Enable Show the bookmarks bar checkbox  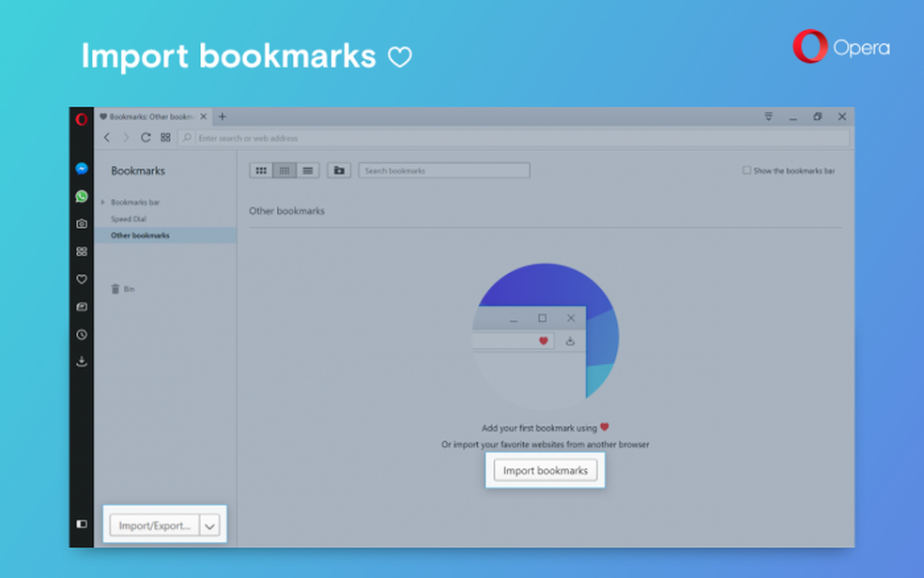tap(747, 170)
